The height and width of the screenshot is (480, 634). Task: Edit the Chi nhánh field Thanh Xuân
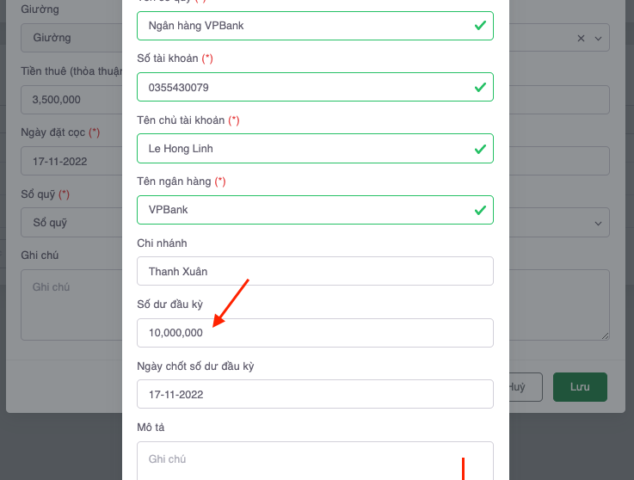tap(314, 271)
